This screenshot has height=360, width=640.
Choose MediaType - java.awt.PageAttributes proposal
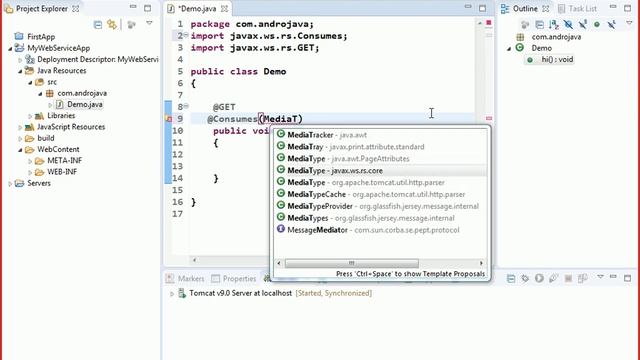tap(381, 158)
